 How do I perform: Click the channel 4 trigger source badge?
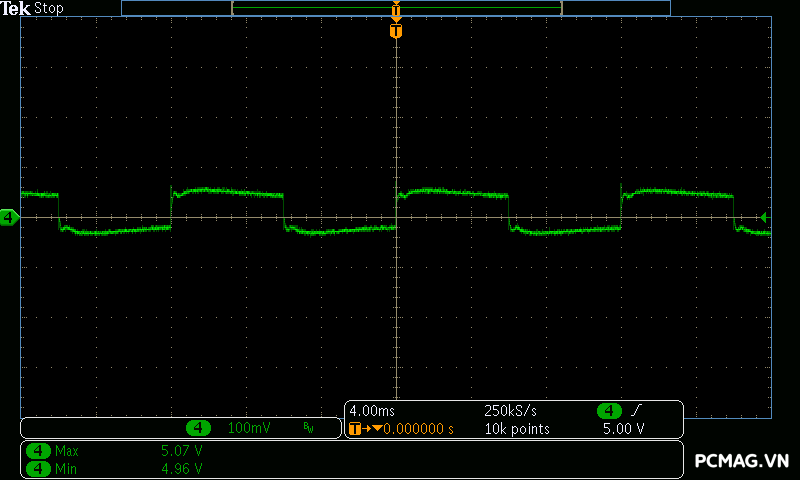(x=609, y=411)
